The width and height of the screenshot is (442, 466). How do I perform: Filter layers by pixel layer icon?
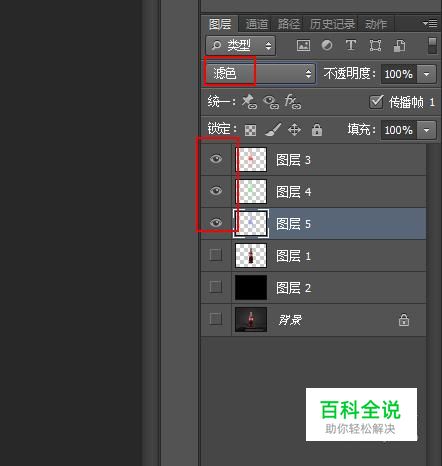[303, 45]
